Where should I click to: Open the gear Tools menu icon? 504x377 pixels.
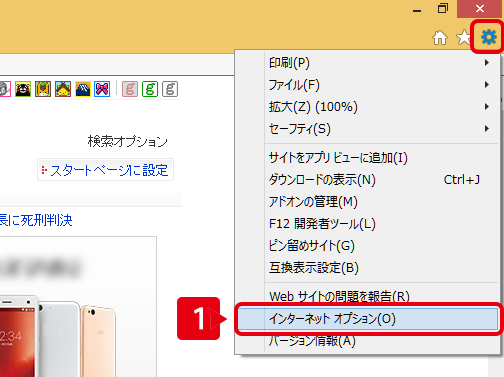pos(489,37)
